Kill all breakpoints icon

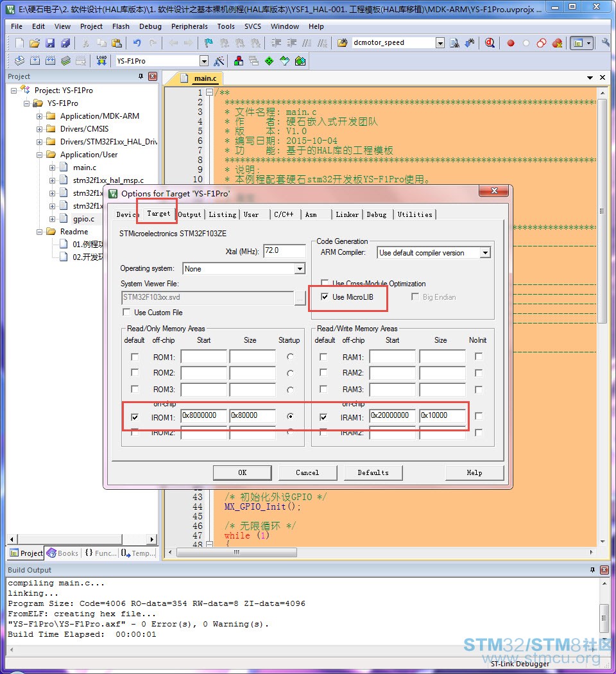click(x=558, y=42)
